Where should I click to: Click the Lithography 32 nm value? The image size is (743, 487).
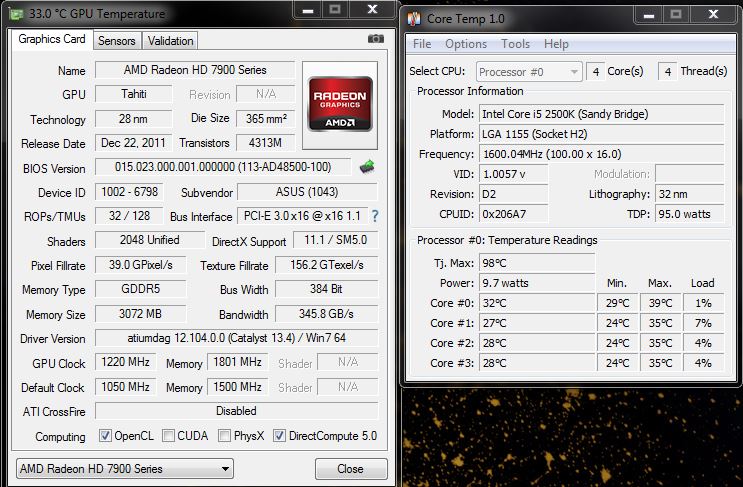coord(690,194)
